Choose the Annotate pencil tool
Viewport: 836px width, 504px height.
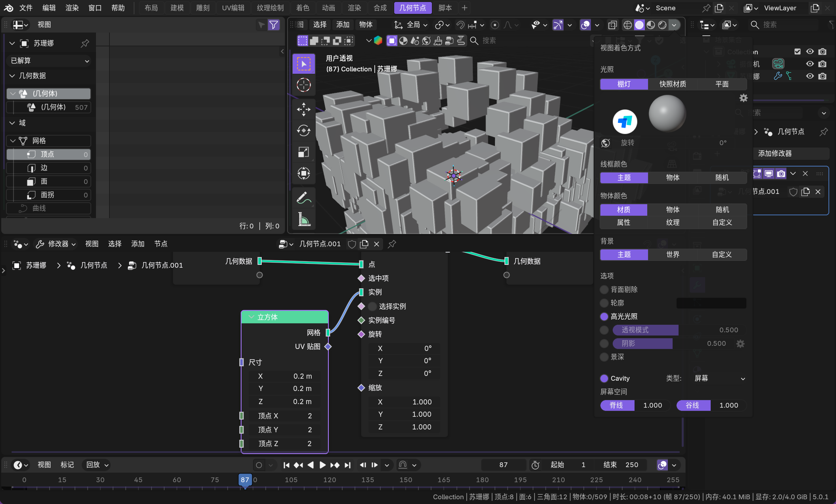(x=303, y=197)
